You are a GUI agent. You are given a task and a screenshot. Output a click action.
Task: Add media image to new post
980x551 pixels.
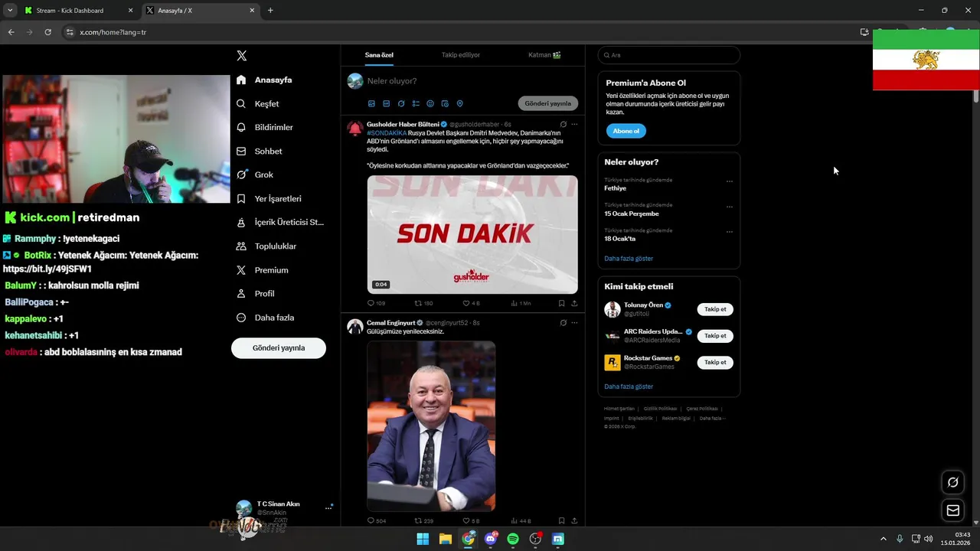point(371,103)
